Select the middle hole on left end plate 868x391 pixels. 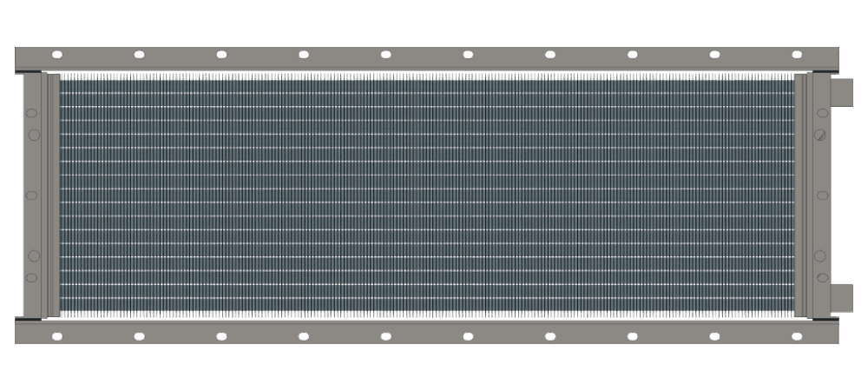coord(33,195)
